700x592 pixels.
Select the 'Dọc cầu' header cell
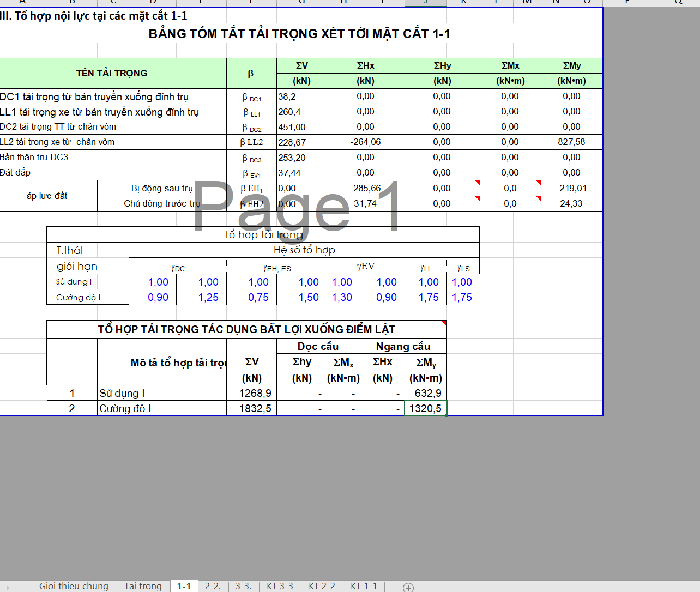[318, 346]
